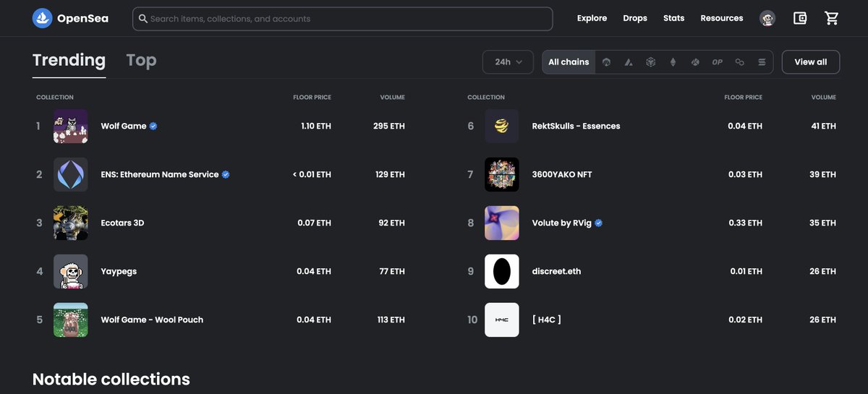Click the OpenSea logo icon
Image resolution: width=868 pixels, height=394 pixels.
42,18
